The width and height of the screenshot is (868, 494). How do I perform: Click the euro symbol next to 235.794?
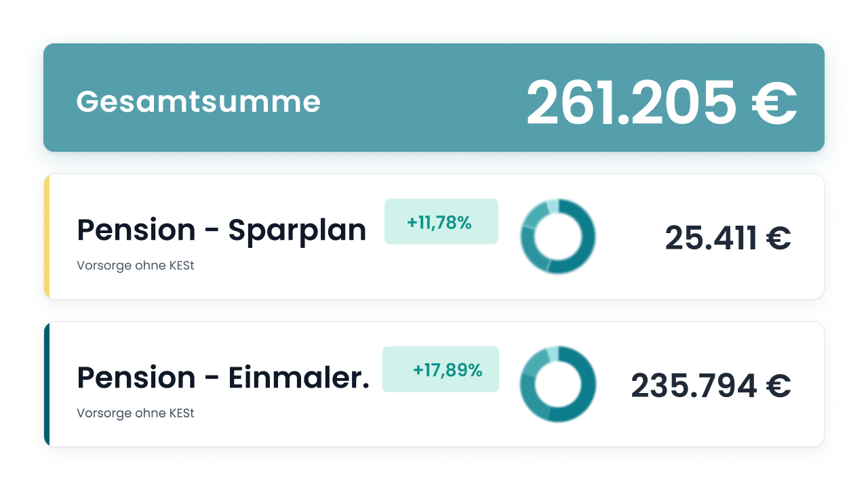point(778,386)
